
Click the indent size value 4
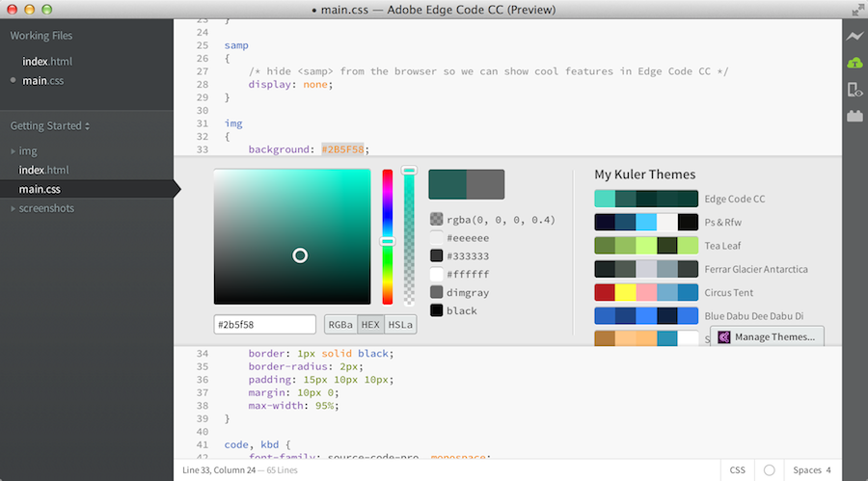pos(828,470)
